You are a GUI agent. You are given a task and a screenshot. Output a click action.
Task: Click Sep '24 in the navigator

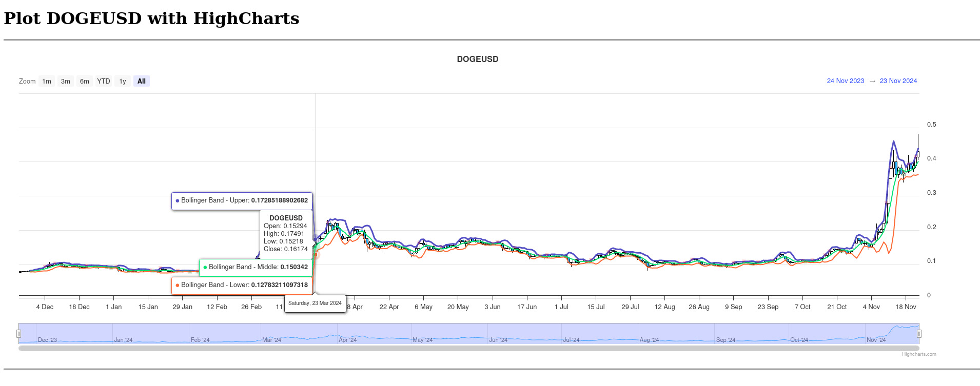coord(726,340)
